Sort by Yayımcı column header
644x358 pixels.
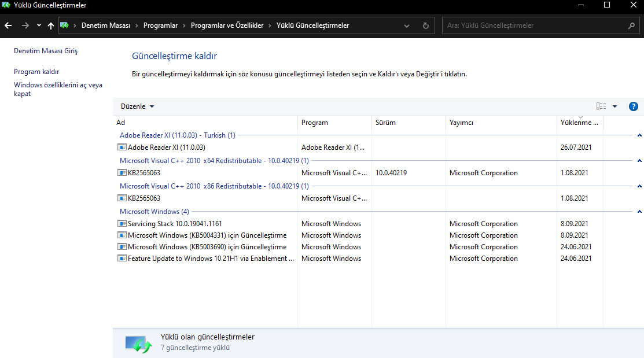(501, 123)
